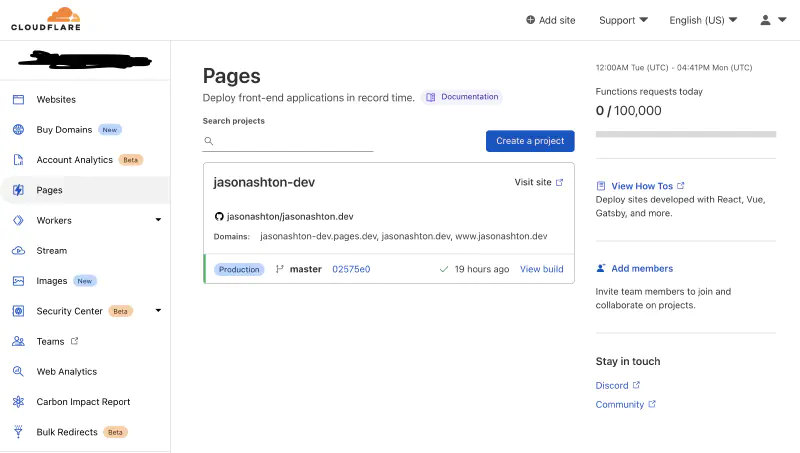Viewport: 800px width, 453px height.
Task: Click the Security Center shield icon
Action: click(18, 311)
